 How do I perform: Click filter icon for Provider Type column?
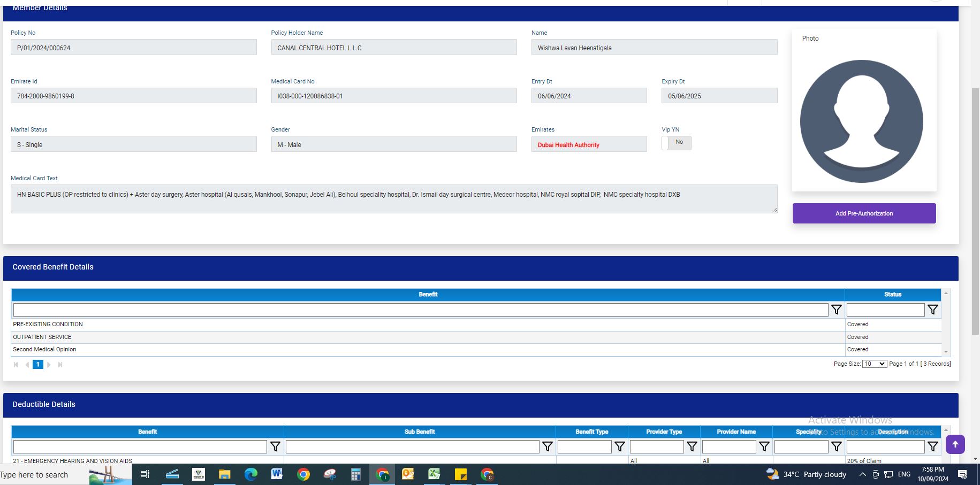tap(692, 446)
